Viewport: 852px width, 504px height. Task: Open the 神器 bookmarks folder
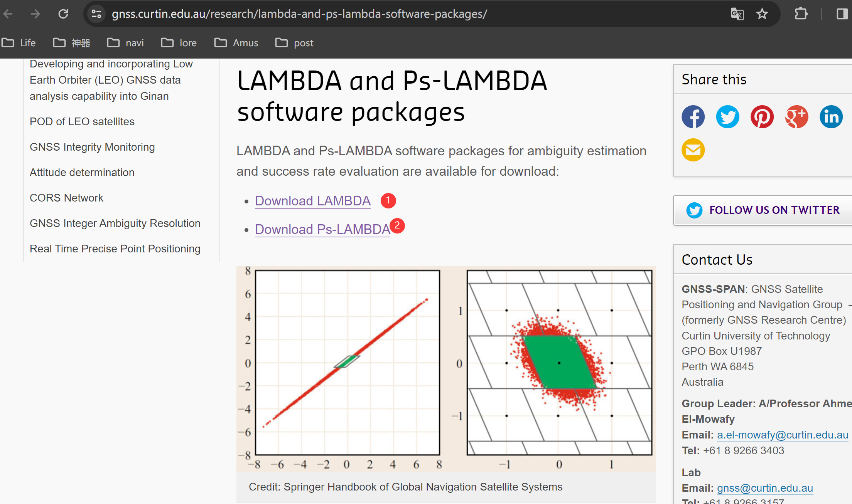click(72, 43)
